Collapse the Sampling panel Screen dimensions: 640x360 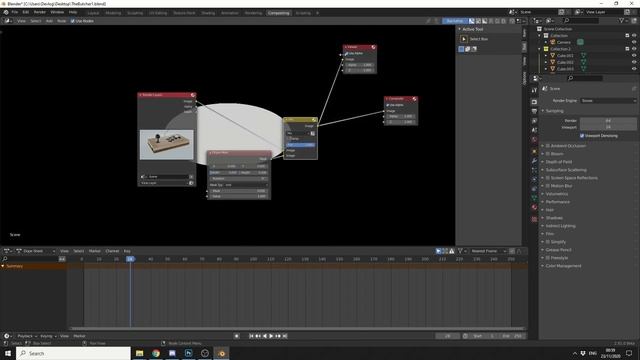pos(553,111)
